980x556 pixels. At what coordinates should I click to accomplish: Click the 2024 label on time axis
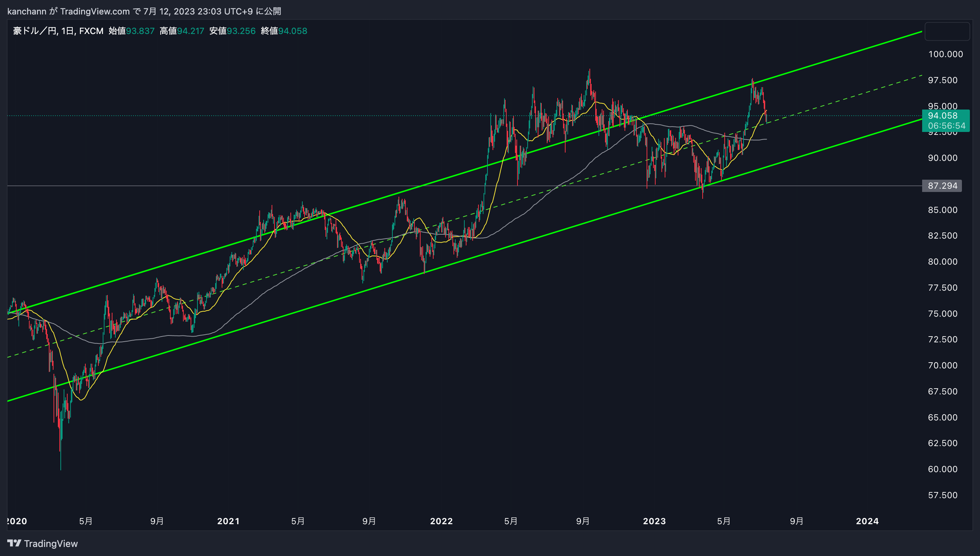pyautogui.click(x=867, y=521)
